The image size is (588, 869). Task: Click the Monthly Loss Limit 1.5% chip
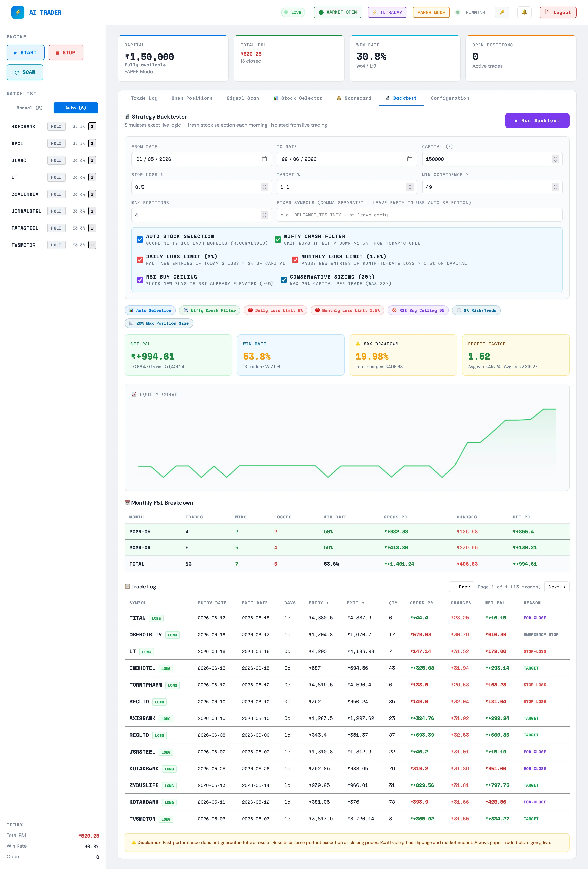pyautogui.click(x=347, y=310)
